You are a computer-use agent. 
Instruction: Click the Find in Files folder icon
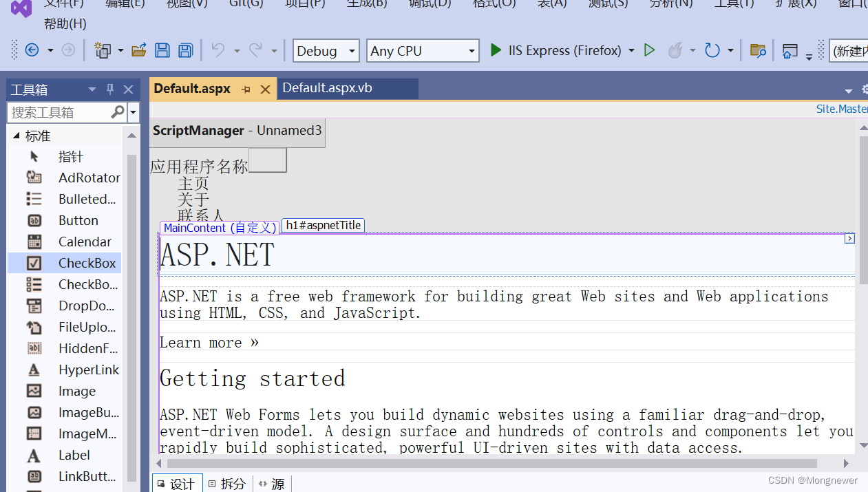coord(758,50)
